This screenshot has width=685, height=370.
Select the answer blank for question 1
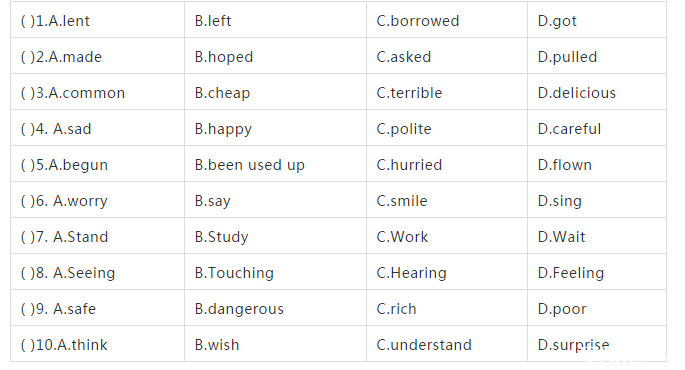(28, 21)
